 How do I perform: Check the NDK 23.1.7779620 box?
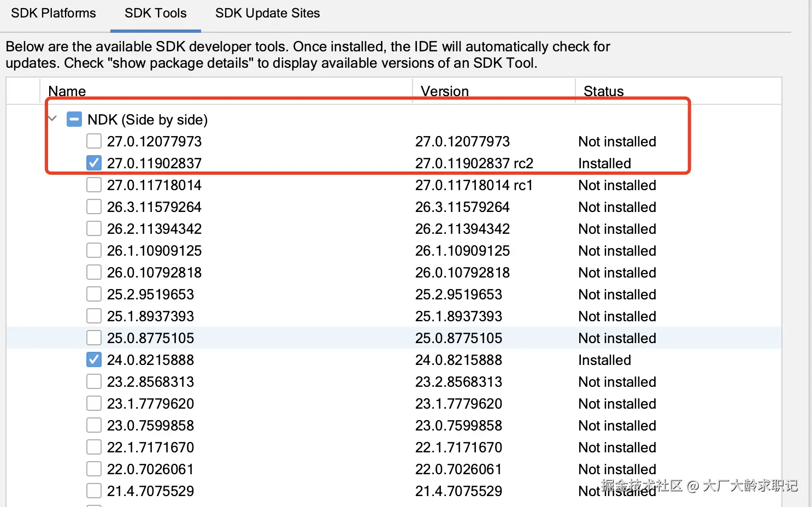point(94,403)
